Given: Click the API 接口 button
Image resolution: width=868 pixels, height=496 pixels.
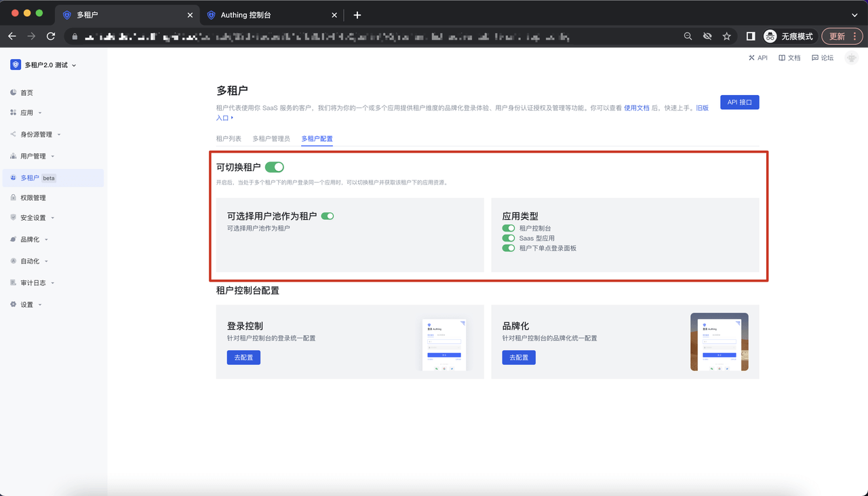Looking at the screenshot, I should [x=739, y=102].
